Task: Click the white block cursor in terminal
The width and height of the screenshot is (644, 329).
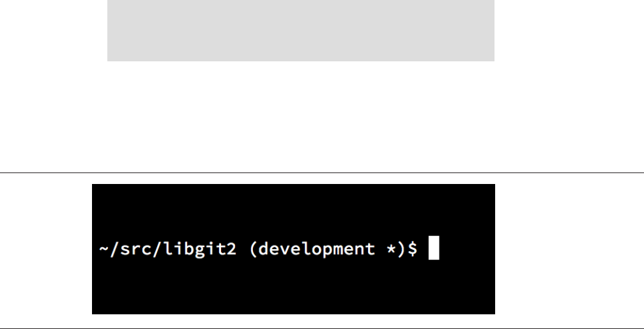Action: [434, 249]
